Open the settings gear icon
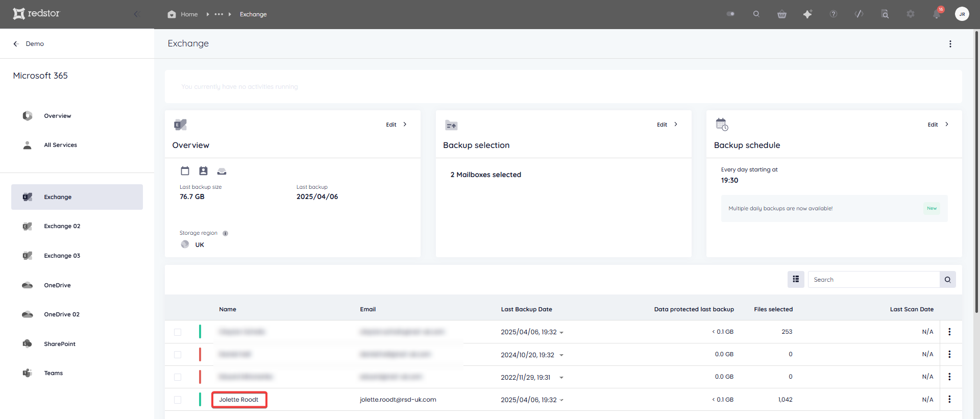The width and height of the screenshot is (980, 419). pyautogui.click(x=911, y=14)
